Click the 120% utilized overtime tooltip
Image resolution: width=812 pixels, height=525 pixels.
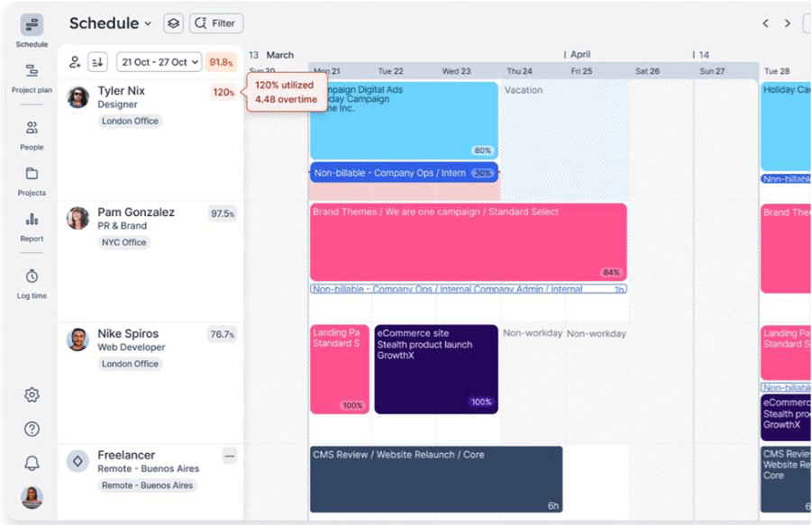point(287,92)
